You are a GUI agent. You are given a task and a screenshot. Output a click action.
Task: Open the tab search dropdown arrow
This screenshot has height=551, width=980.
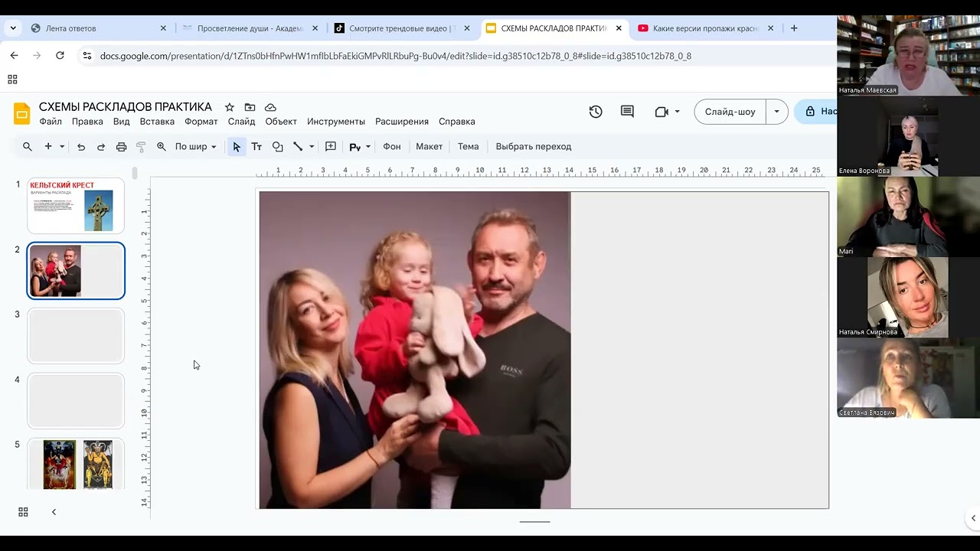click(x=12, y=28)
